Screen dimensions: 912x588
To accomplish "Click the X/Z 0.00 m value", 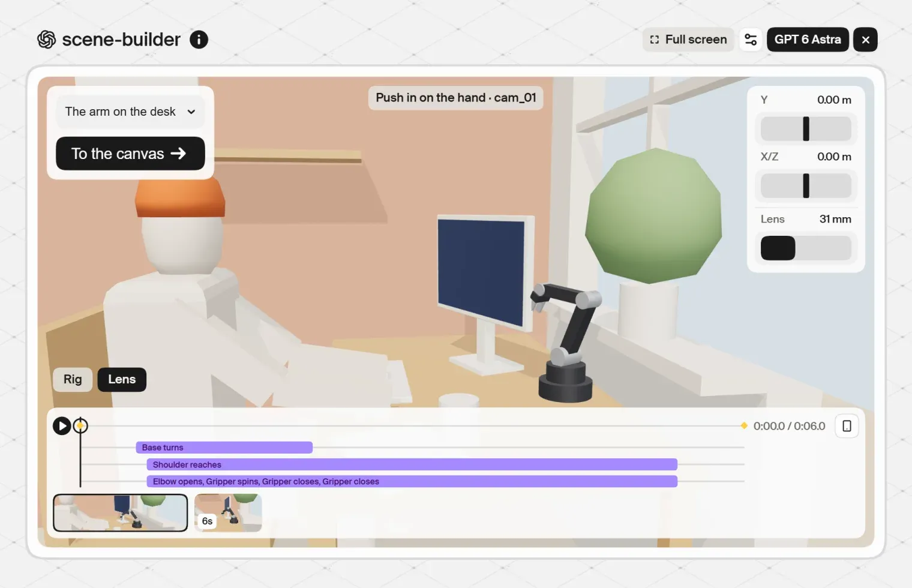I will (x=834, y=157).
